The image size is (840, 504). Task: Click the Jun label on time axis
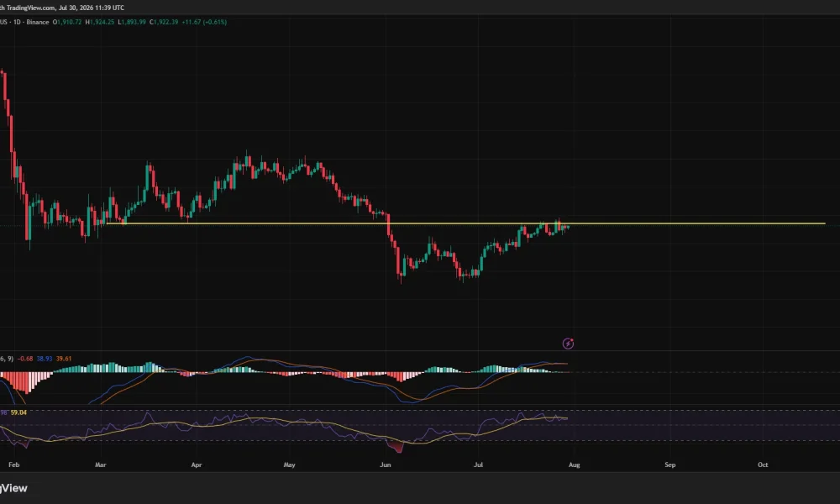[386, 465]
